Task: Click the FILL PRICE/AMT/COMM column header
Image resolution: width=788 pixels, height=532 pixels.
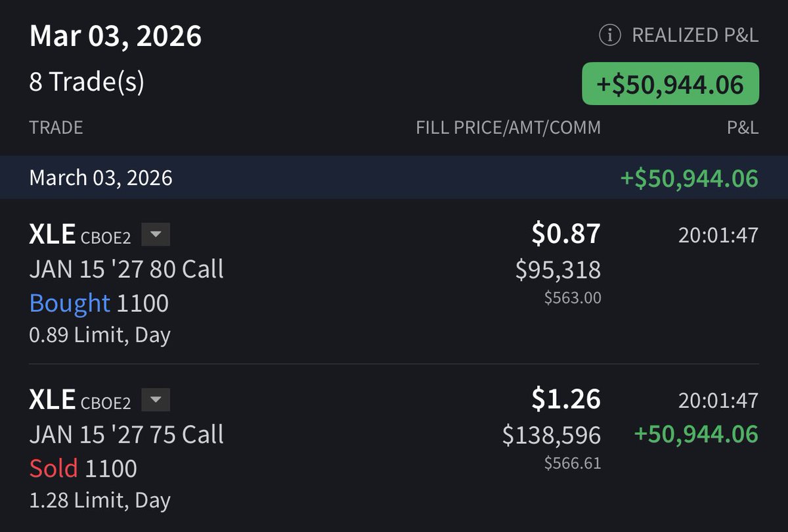Action: tap(508, 127)
